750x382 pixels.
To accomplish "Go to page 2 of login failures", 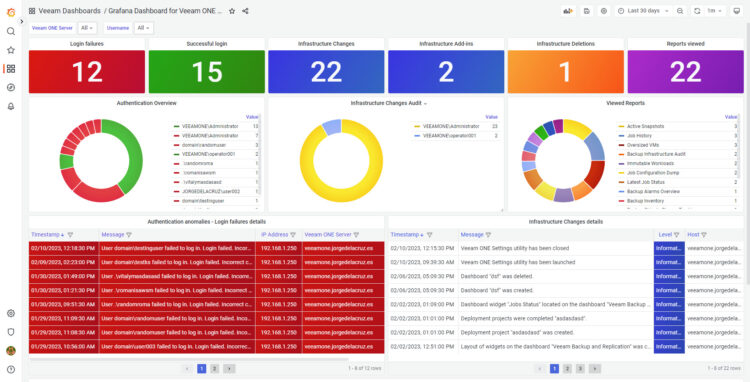I will [215, 369].
